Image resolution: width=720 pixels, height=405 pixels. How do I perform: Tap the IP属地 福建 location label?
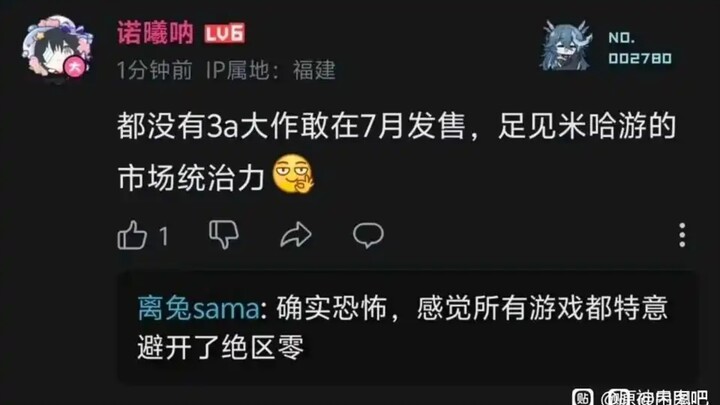click(271, 70)
